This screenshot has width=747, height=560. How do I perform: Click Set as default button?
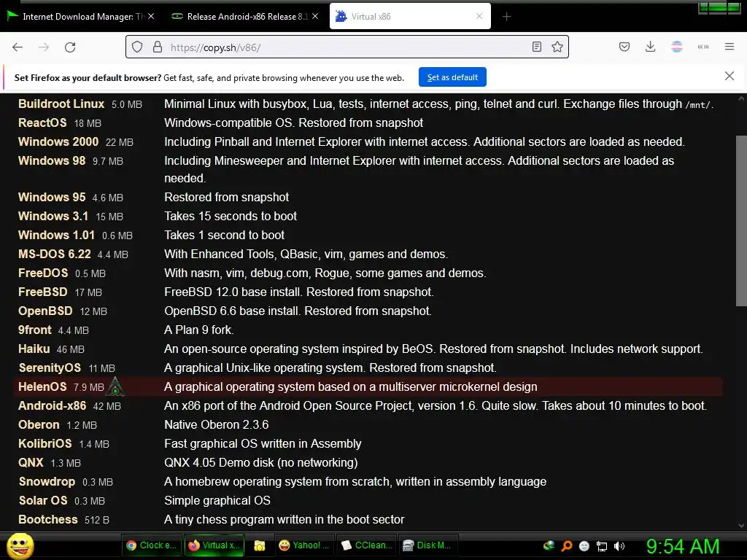(x=452, y=77)
